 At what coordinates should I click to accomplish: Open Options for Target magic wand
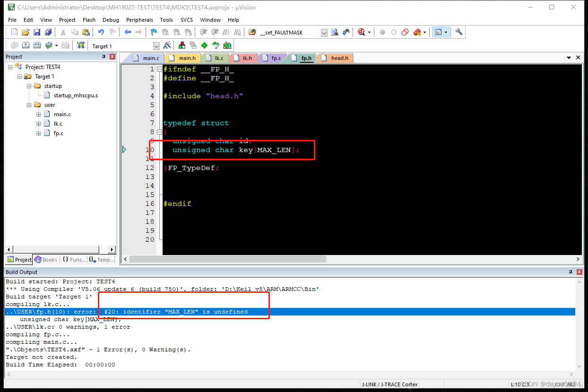tap(166, 45)
